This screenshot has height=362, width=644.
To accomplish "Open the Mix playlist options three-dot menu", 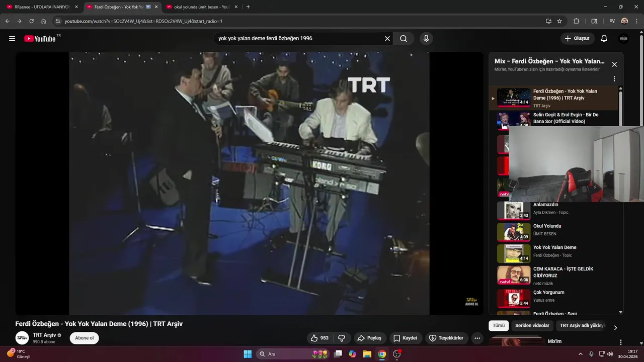I will point(614,79).
